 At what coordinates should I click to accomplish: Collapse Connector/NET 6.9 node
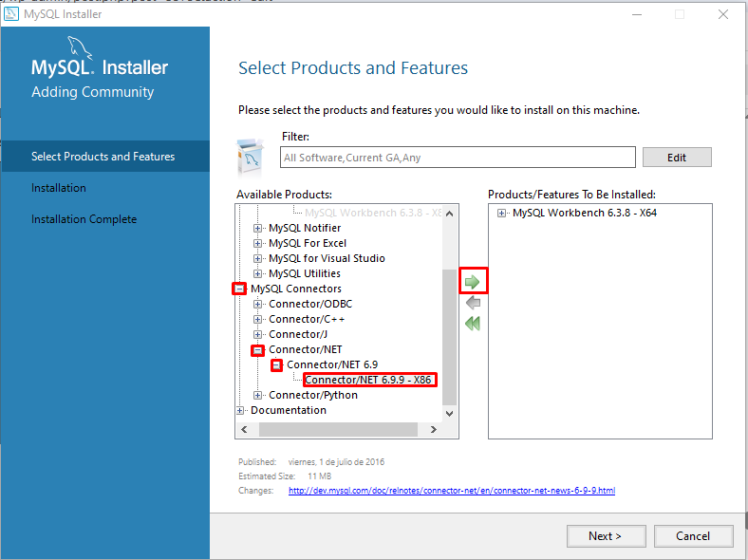[x=276, y=365]
